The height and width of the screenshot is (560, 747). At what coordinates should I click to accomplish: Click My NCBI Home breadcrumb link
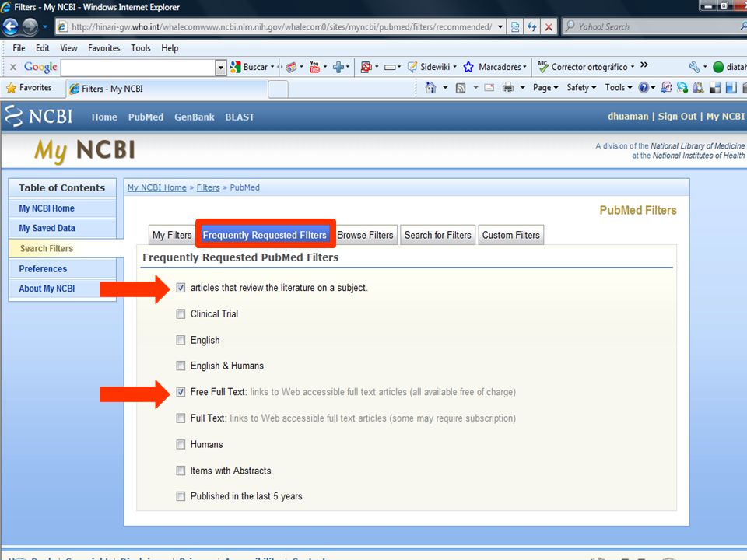pyautogui.click(x=156, y=187)
